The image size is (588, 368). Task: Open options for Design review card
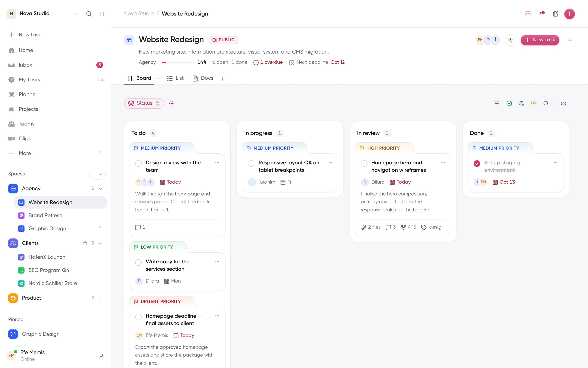217,162
